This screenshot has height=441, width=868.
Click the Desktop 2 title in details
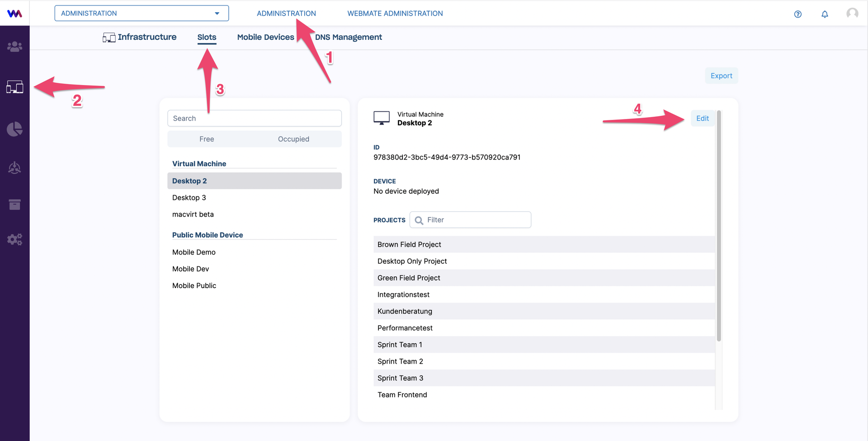pos(415,123)
